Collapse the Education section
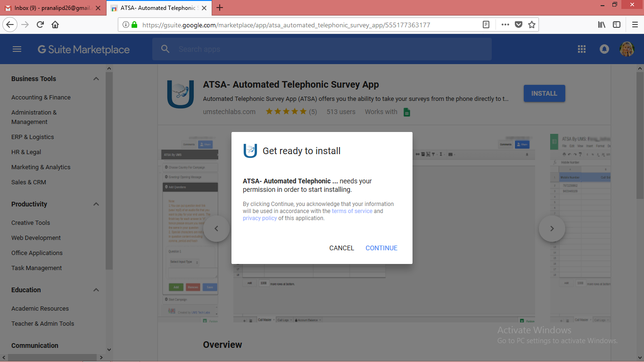The image size is (644, 362). pyautogui.click(x=96, y=290)
